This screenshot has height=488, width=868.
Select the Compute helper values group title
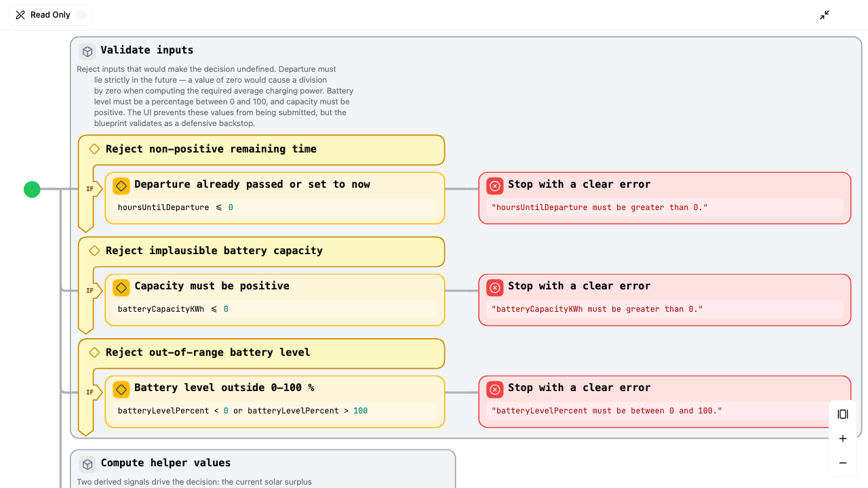[x=166, y=463]
